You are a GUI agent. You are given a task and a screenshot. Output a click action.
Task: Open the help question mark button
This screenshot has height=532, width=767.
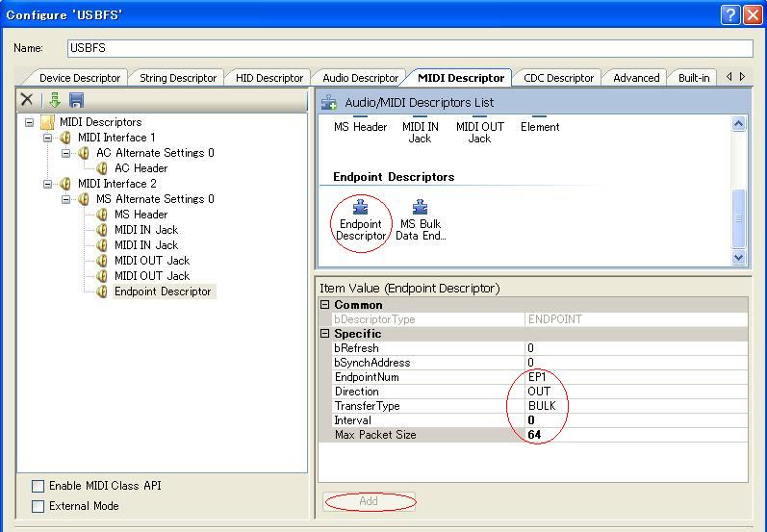point(729,15)
